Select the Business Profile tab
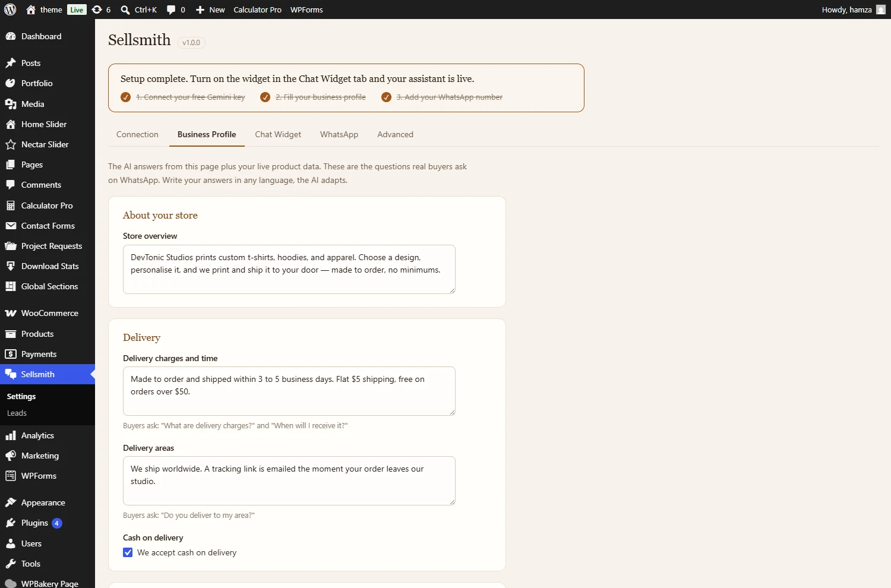Viewport: 891px width, 588px height. pos(207,134)
